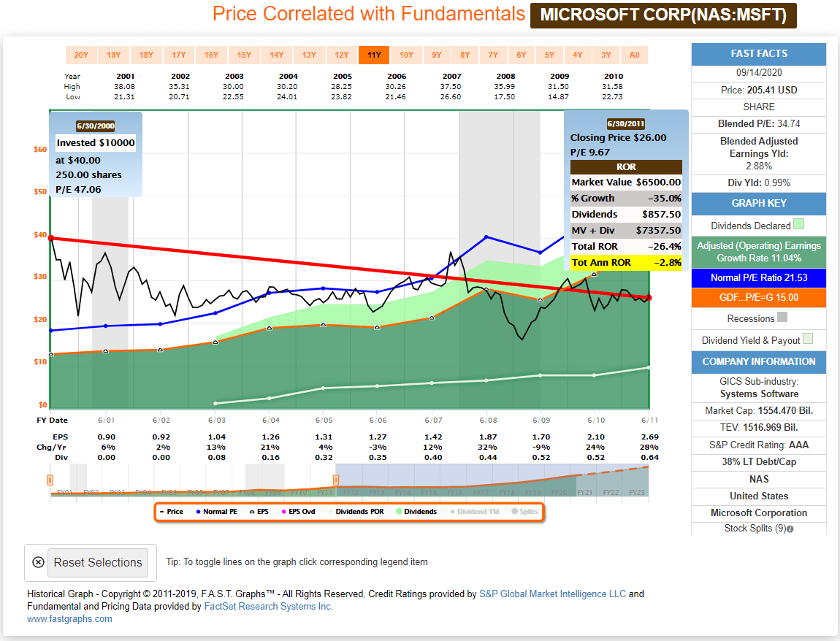This screenshot has width=840, height=641.
Task: Open S&P Global Market Intelligence link
Action: (552, 594)
